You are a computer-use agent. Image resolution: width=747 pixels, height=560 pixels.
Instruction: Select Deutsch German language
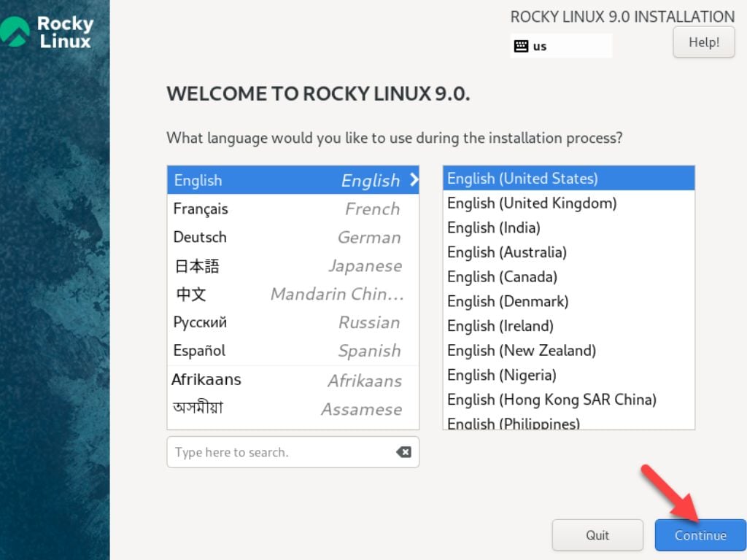click(293, 238)
